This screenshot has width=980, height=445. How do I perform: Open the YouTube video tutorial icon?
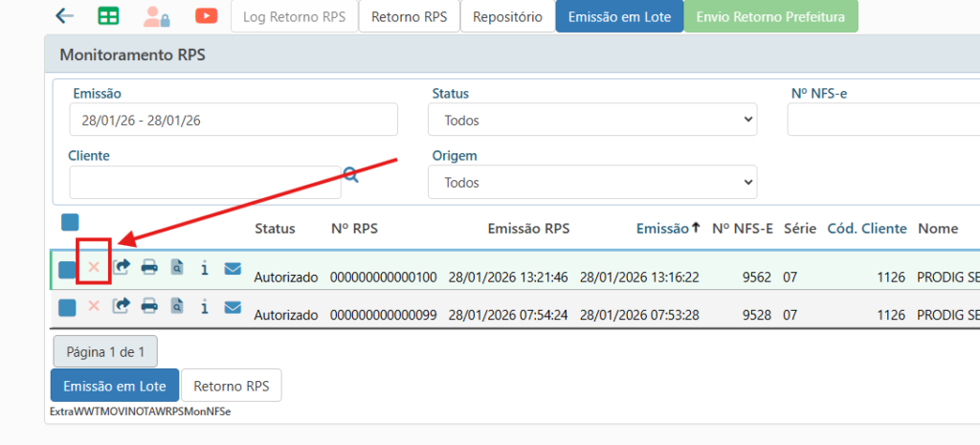(205, 16)
